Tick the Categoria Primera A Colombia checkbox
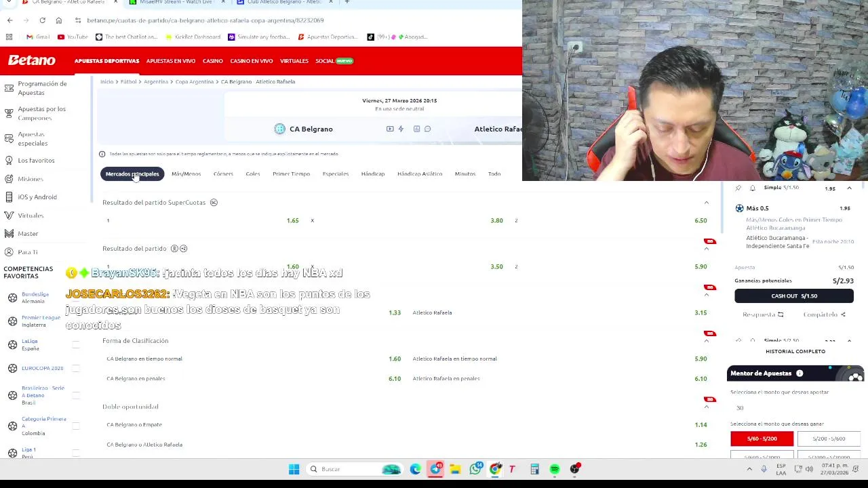 pyautogui.click(x=76, y=426)
